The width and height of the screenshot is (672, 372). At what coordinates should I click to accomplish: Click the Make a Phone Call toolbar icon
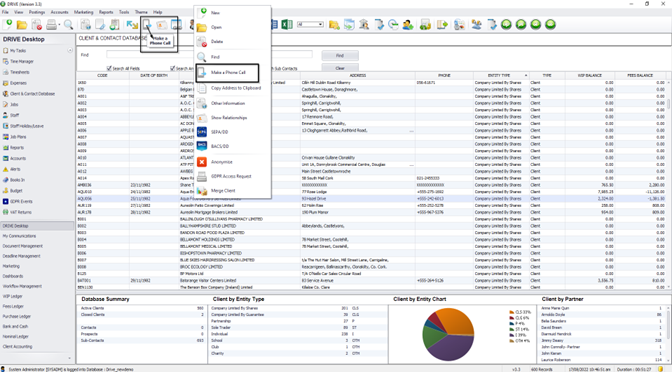(x=147, y=25)
